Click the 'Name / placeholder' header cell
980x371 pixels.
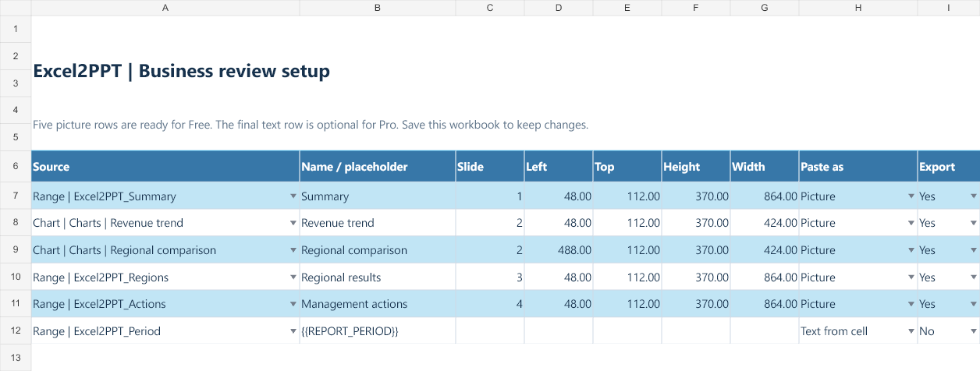[378, 167]
